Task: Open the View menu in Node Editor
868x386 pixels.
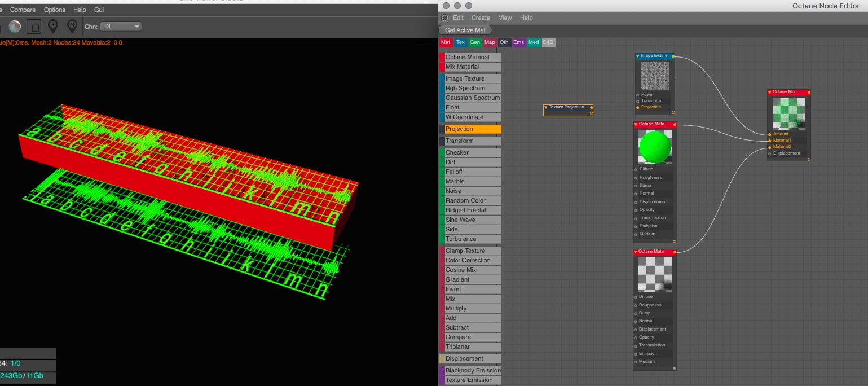Action: (505, 18)
